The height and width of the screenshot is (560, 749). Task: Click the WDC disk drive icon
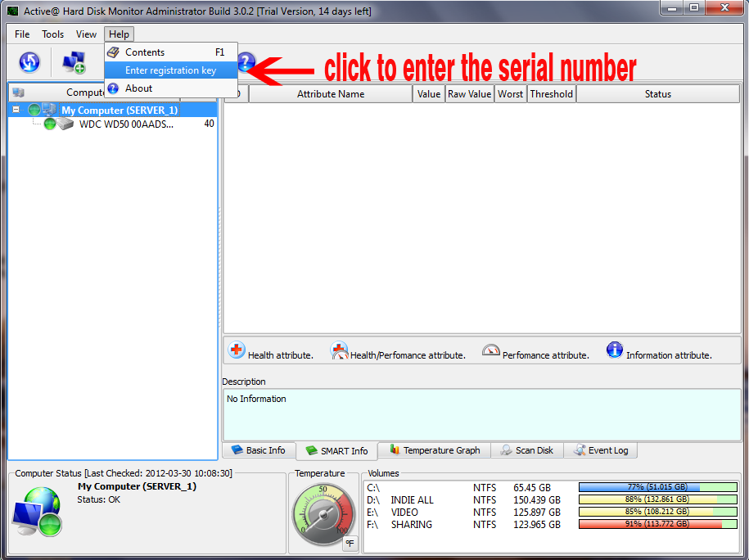pyautogui.click(x=65, y=124)
